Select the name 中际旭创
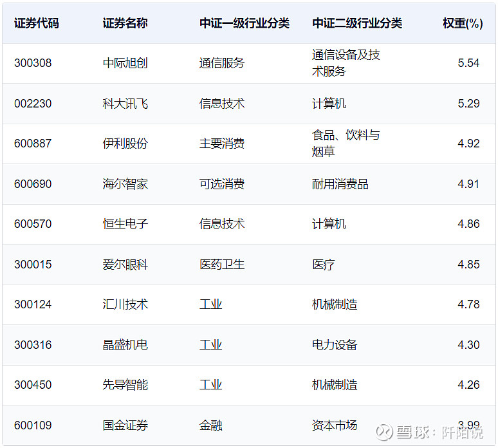 [125, 63]
